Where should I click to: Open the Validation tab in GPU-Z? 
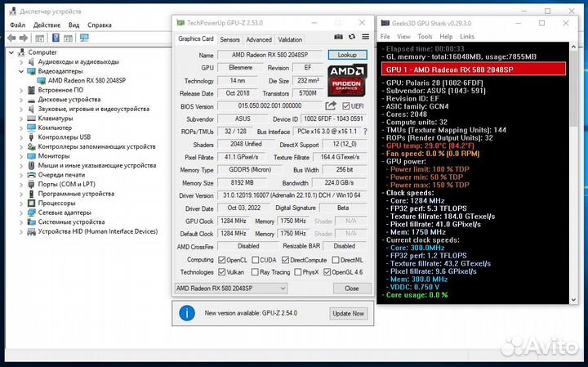point(290,39)
